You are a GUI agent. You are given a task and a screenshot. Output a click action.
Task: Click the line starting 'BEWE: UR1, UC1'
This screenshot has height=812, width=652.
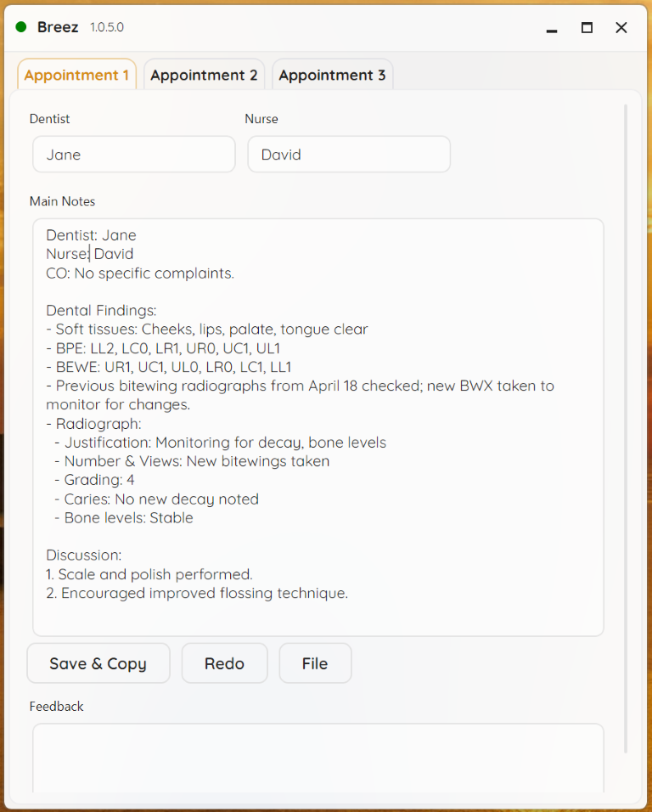169,367
